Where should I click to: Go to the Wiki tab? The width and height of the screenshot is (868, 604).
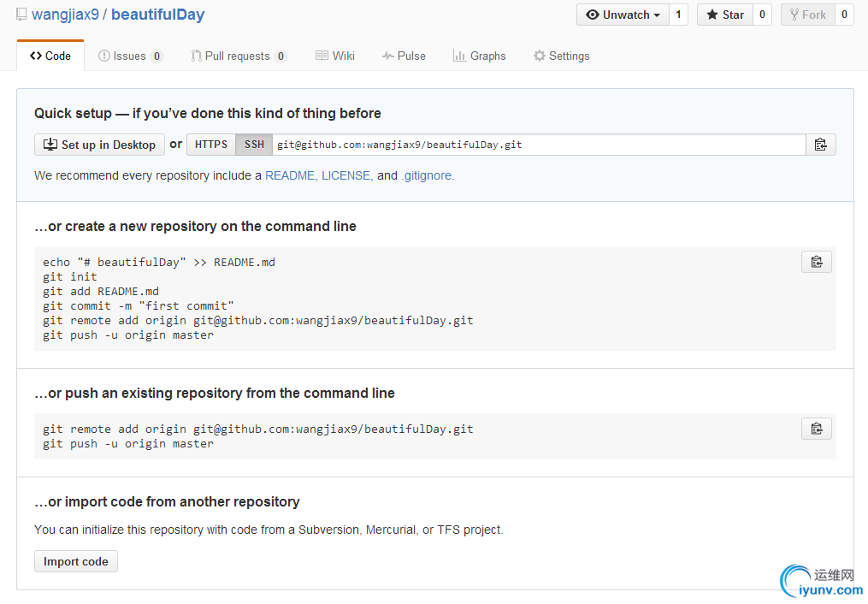tap(335, 56)
